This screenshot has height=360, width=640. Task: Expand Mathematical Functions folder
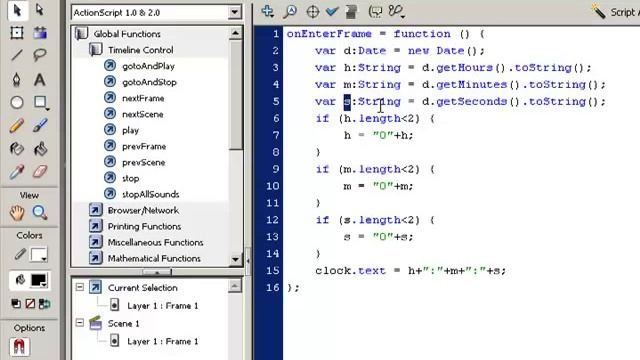coord(96,258)
